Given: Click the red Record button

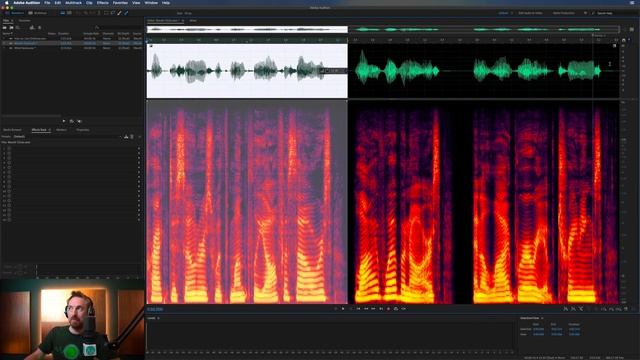Looking at the screenshot, I should pos(388,309).
